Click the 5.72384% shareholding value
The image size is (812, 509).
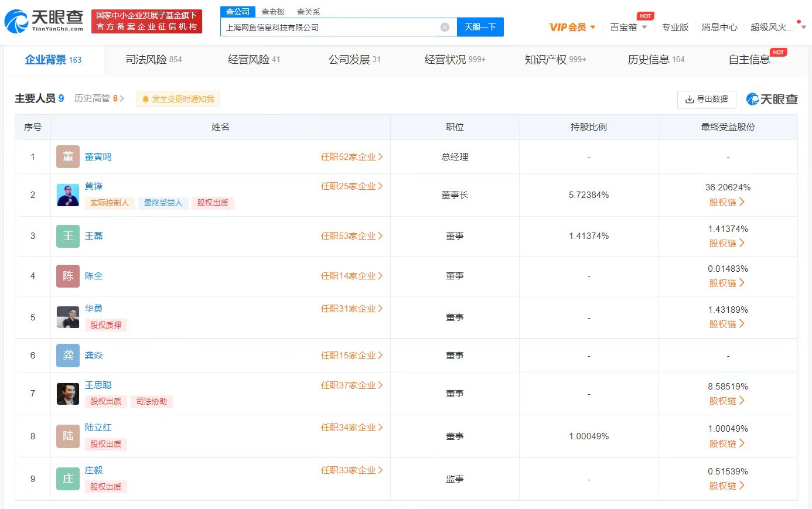(589, 195)
